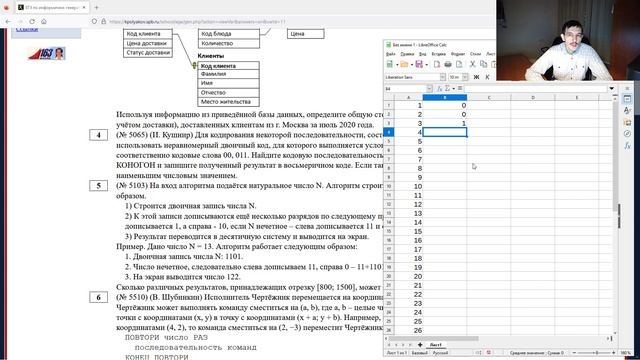Click the New Spreadsheet icon in Calc
The image size is (640, 360).
(x=390, y=64)
